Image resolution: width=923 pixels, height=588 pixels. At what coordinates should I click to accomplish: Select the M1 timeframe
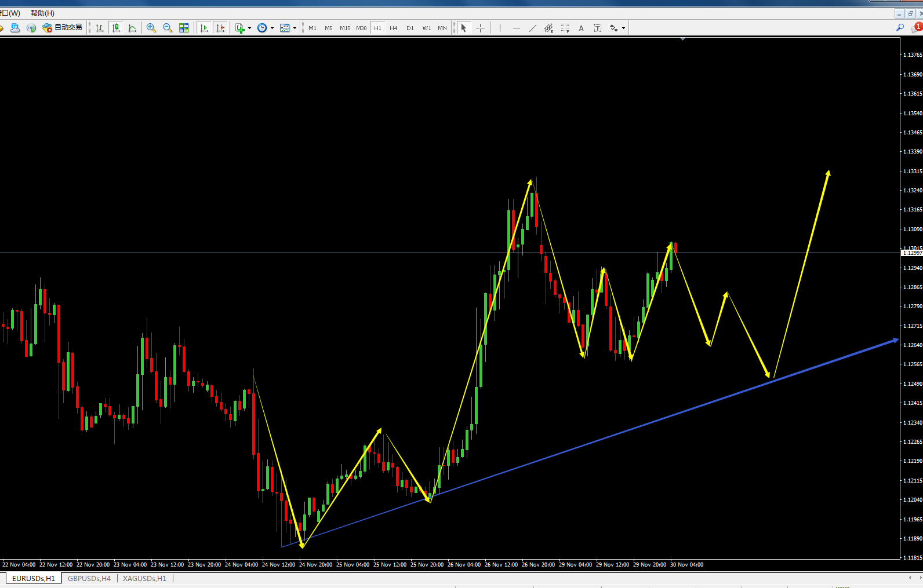(x=312, y=28)
